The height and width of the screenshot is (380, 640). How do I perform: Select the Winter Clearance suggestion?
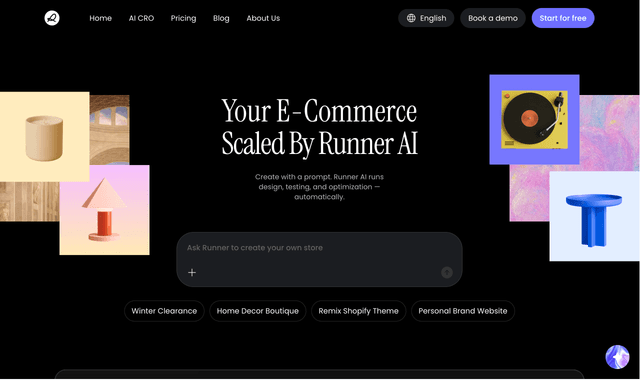click(164, 311)
